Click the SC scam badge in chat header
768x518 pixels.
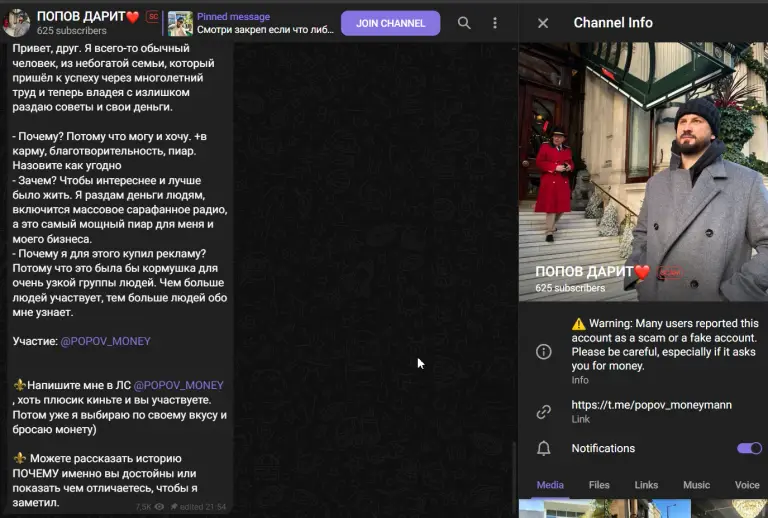153,17
